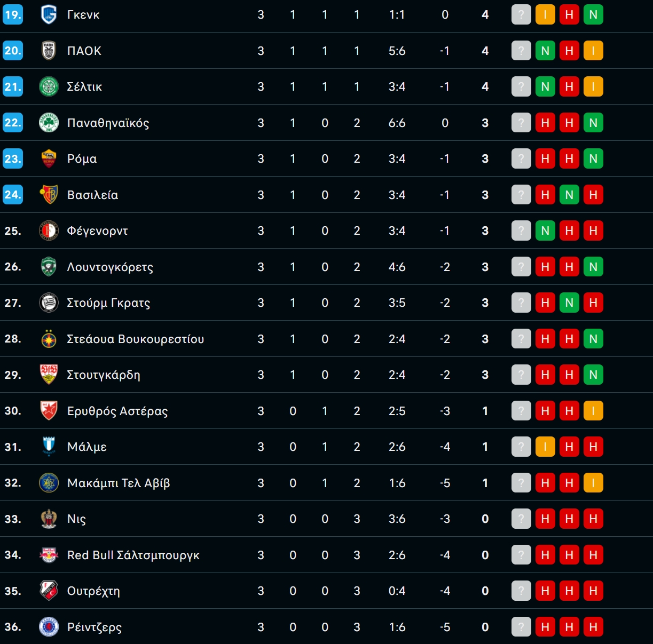Click the ΠΑΟΚ team logo
653x644 pixels.
[49, 51]
